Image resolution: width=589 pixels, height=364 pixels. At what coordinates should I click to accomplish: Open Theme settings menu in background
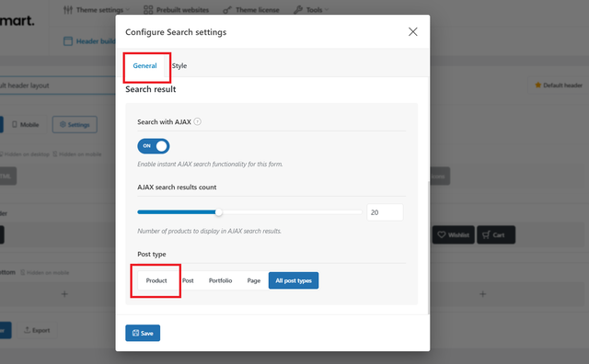coord(97,10)
